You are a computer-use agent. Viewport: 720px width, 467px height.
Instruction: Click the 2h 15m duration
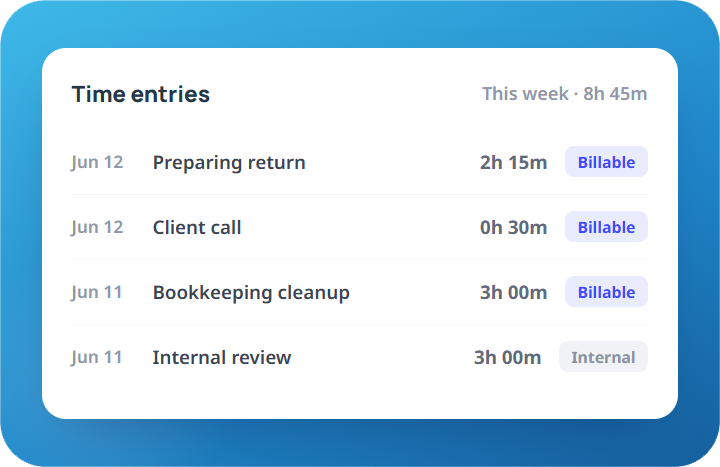coord(513,162)
